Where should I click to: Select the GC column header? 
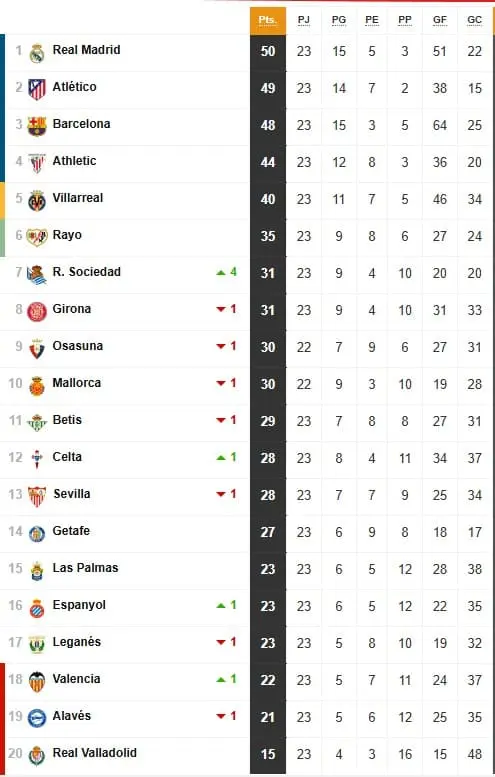point(475,20)
